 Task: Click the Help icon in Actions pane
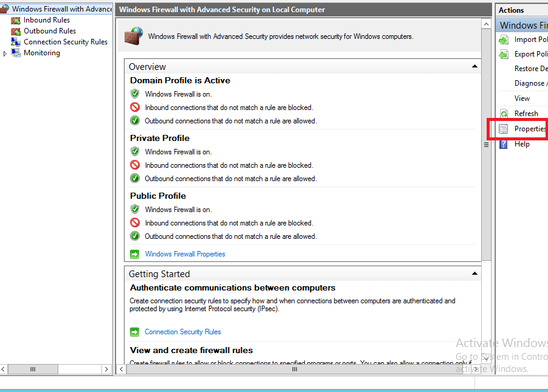(504, 144)
